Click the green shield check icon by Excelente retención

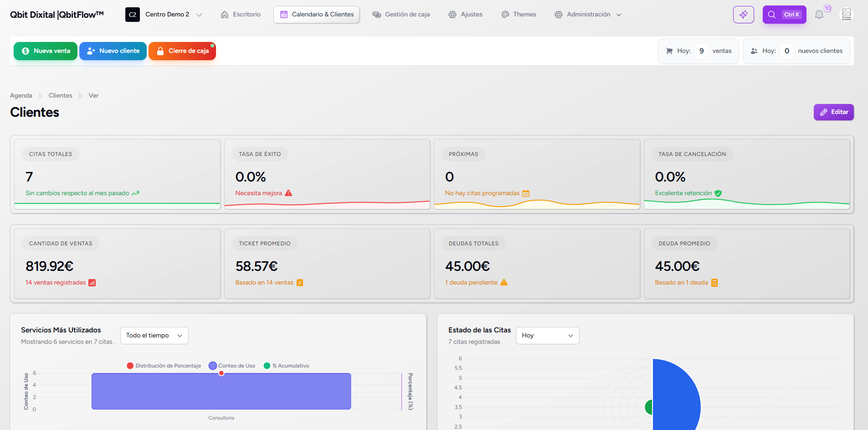(x=718, y=193)
